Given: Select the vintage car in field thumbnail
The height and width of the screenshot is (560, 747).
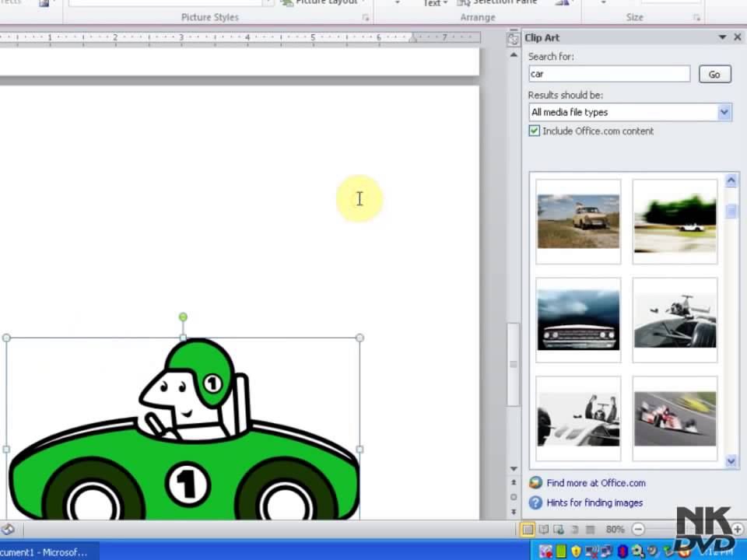Looking at the screenshot, I should [578, 222].
